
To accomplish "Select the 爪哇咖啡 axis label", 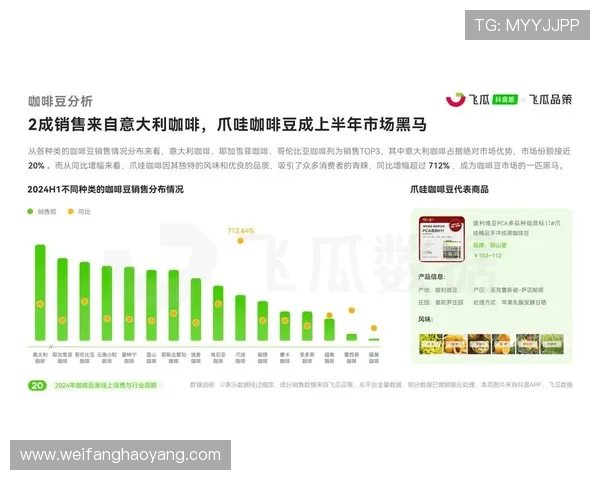I will click(x=240, y=358).
